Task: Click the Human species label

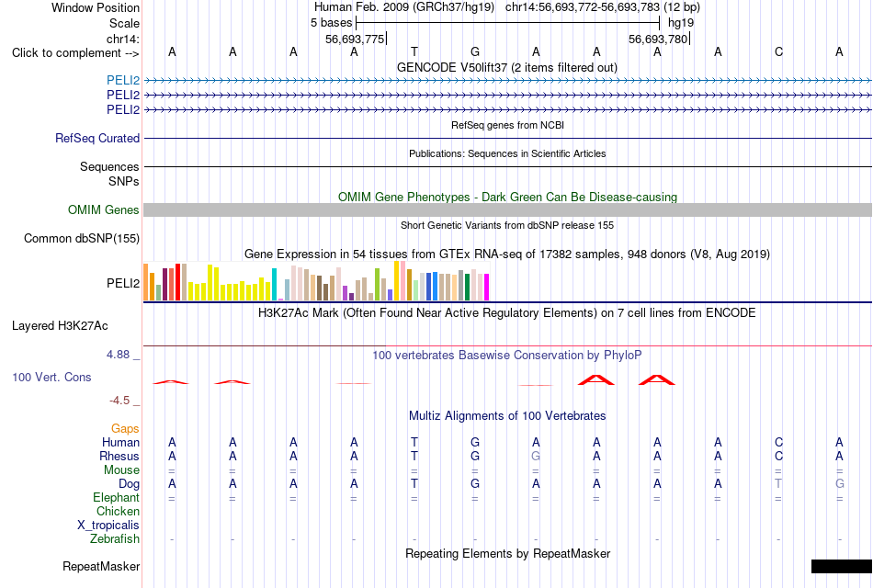Action: [120, 442]
